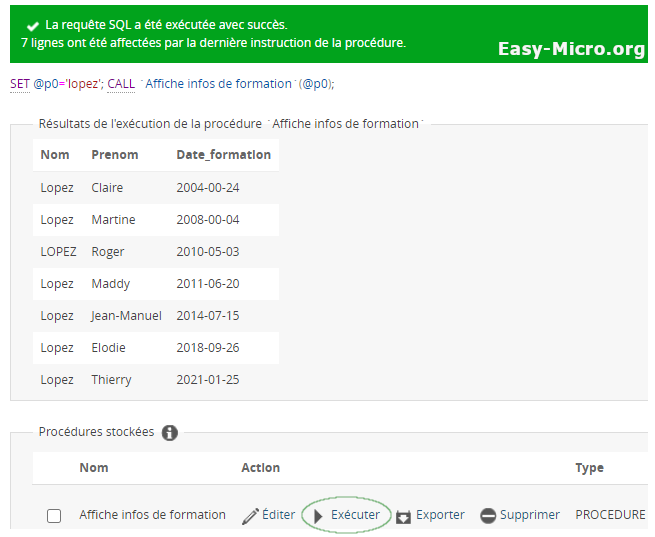Click date value 2008-00-04
This screenshot has width=655, height=537.
208,220
